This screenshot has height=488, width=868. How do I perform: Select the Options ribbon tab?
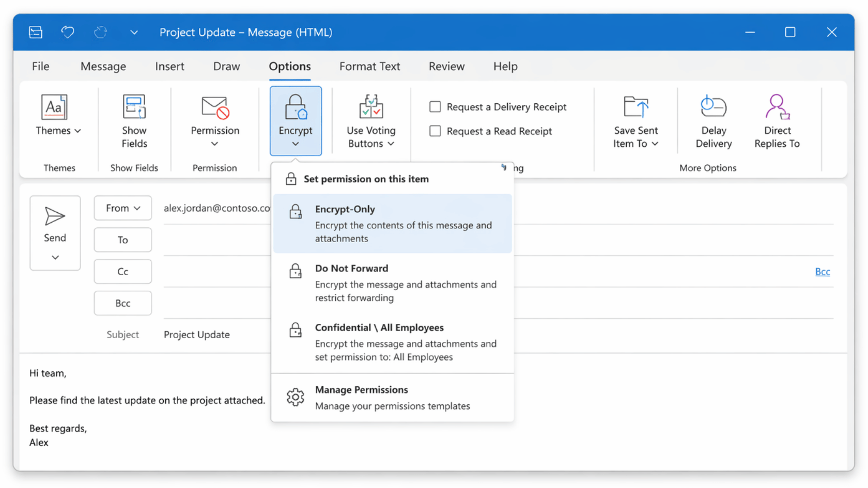point(290,66)
